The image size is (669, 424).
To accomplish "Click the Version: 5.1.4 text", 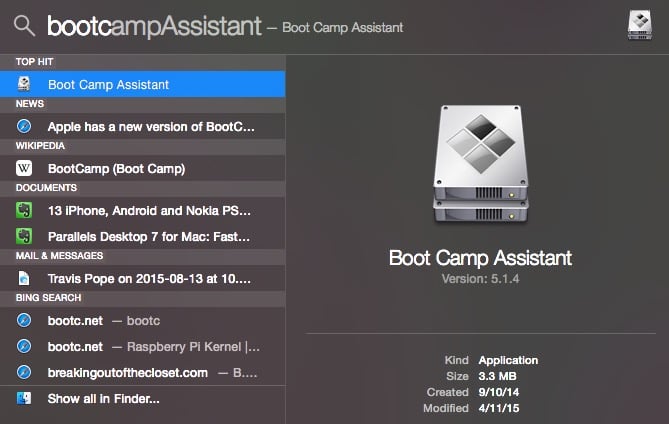I will (x=480, y=279).
